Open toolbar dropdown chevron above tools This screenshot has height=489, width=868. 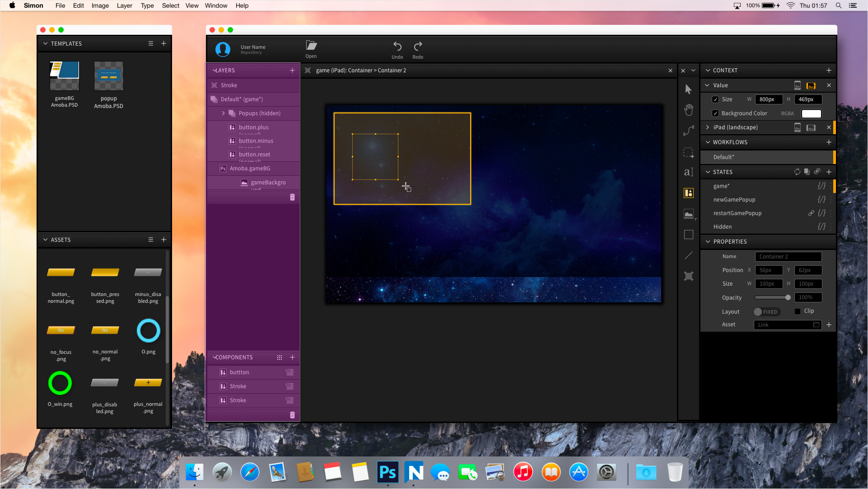tap(693, 70)
